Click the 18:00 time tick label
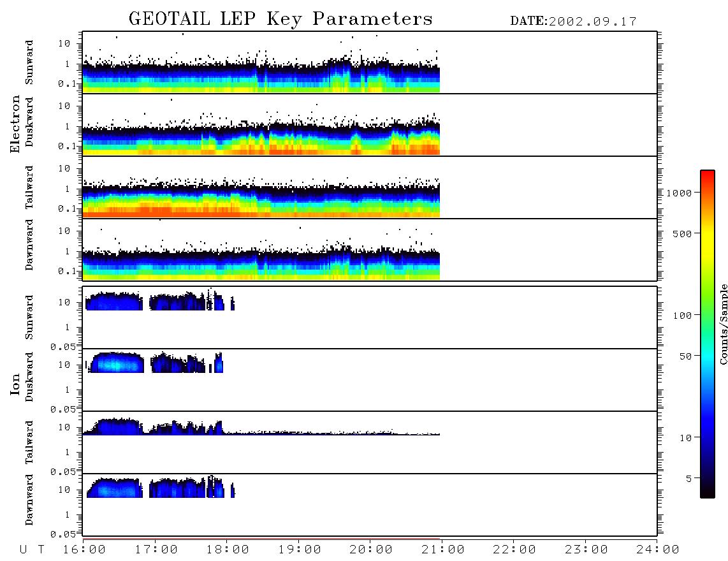The width and height of the screenshot is (728, 561). [228, 550]
